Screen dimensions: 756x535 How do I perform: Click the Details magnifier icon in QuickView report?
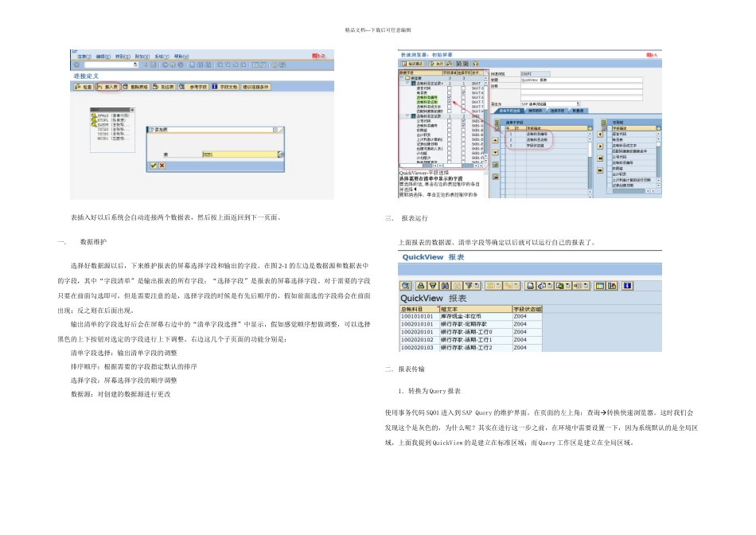[x=406, y=286]
